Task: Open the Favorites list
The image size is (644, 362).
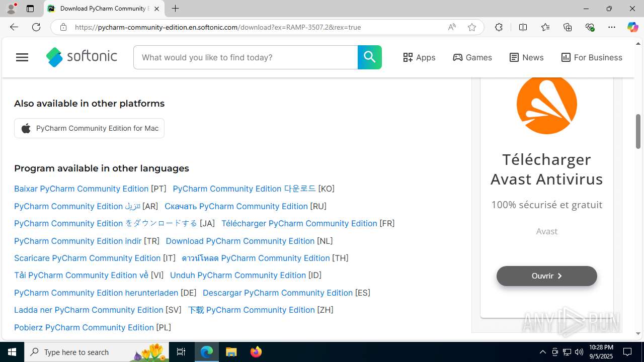Action: (x=545, y=27)
